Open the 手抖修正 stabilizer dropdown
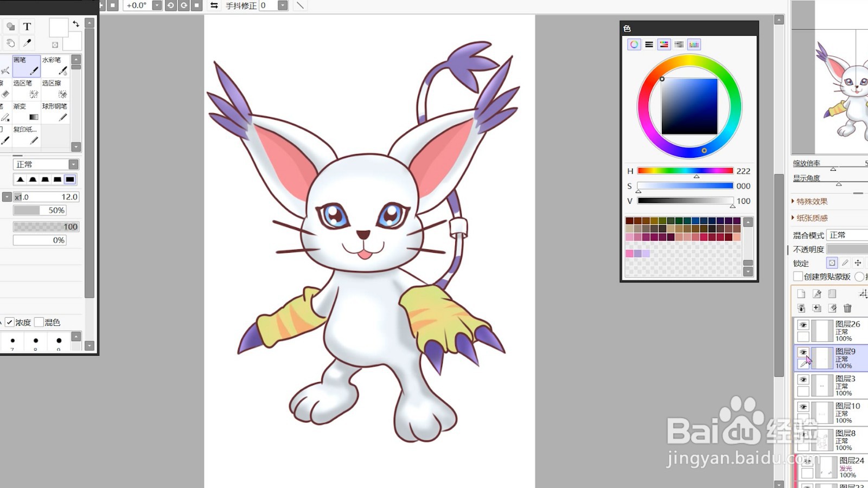Image resolution: width=868 pixels, height=488 pixels. tap(283, 5)
